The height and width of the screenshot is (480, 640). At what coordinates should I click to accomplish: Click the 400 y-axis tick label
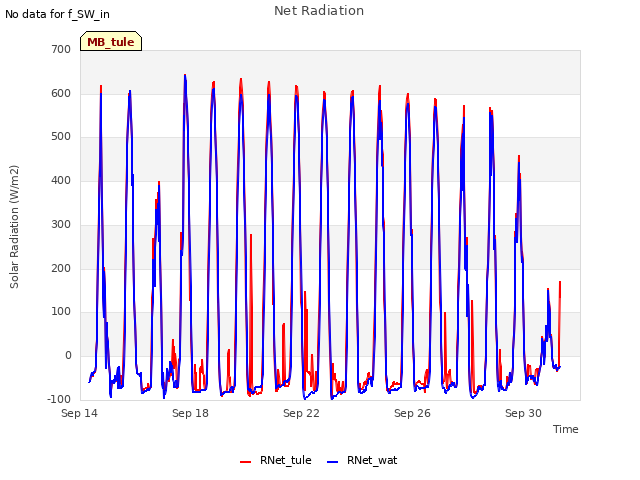pos(61,180)
